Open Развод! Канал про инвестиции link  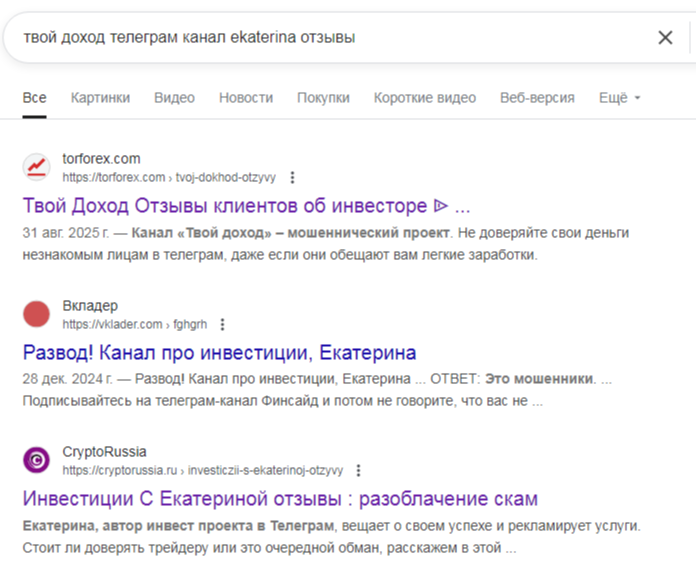coord(219,353)
